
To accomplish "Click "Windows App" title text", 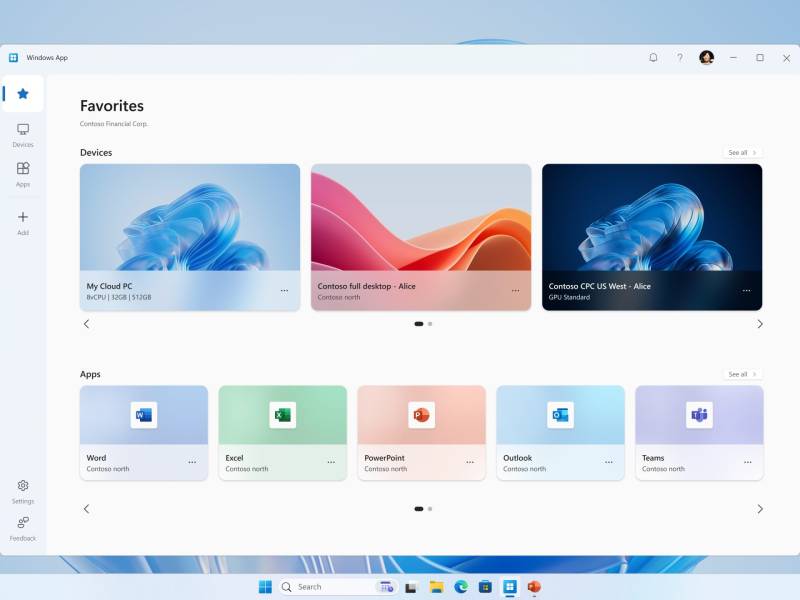I will [47, 58].
